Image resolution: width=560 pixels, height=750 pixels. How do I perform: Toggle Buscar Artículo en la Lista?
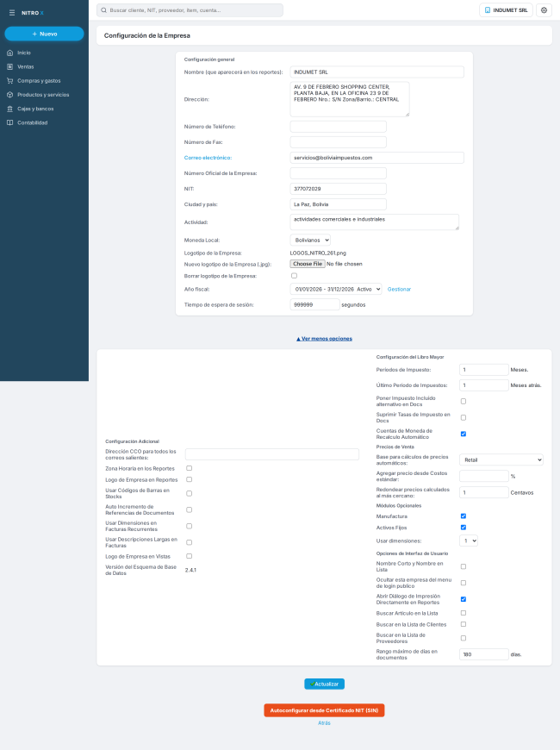[464, 613]
